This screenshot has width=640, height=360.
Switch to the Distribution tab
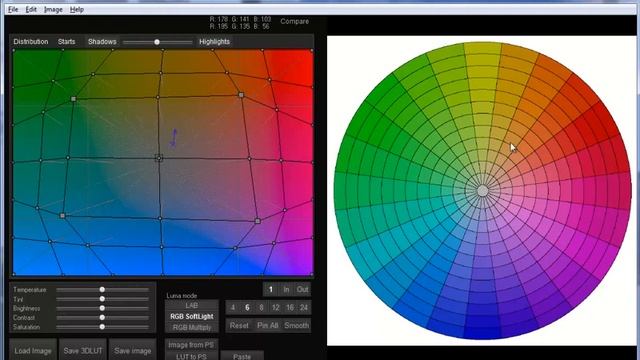coord(31,42)
